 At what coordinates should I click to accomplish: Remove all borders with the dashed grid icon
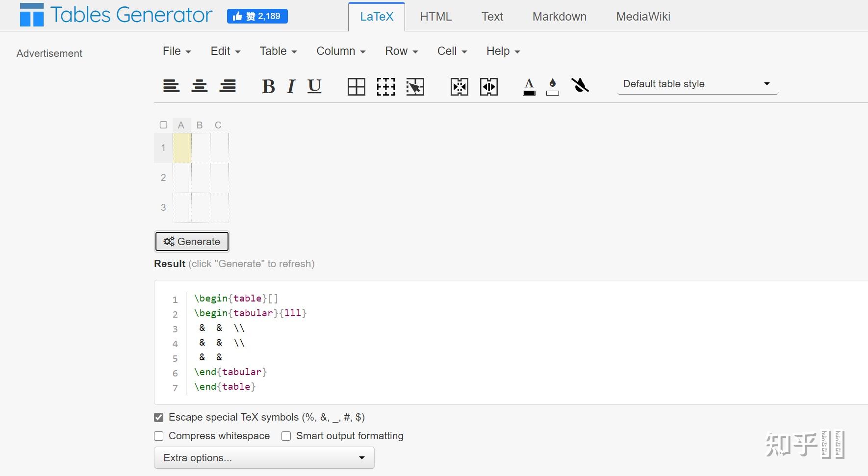click(386, 87)
